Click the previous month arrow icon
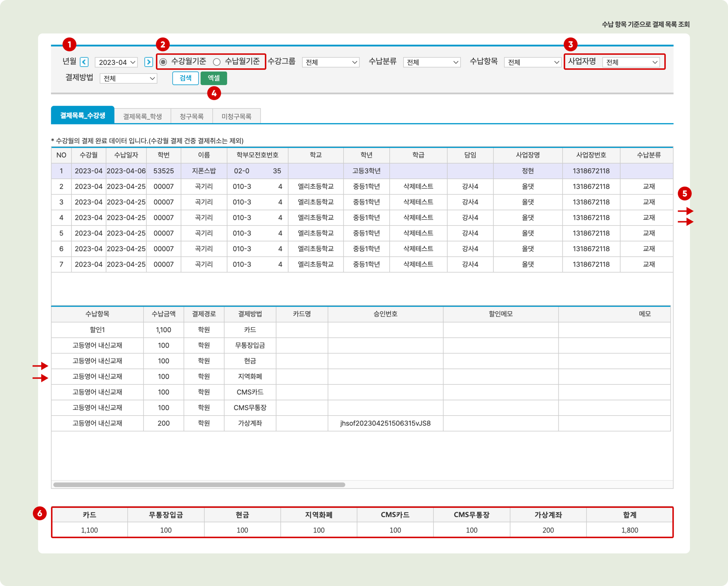The height and width of the screenshot is (586, 728). click(84, 62)
